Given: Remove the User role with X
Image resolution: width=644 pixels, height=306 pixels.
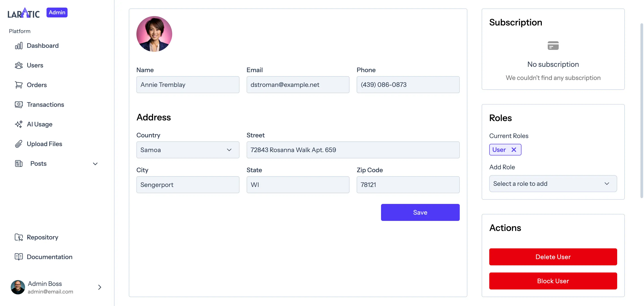Looking at the screenshot, I should pos(514,150).
